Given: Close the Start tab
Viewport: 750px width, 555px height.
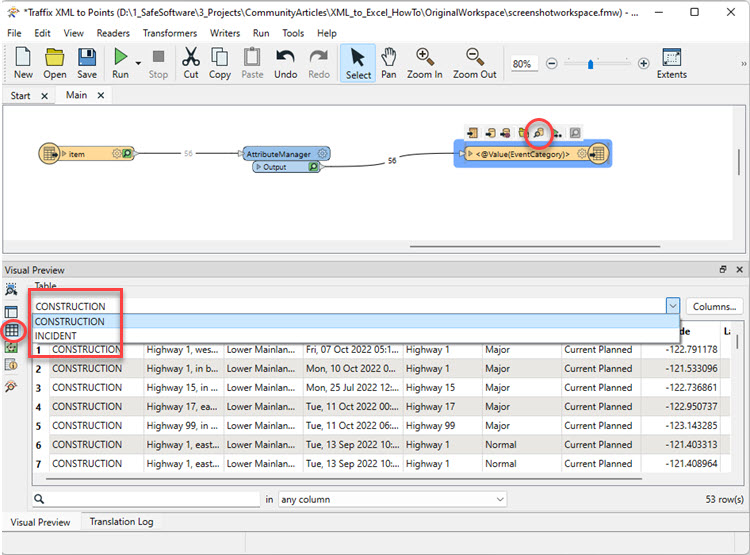Looking at the screenshot, I should (x=44, y=96).
